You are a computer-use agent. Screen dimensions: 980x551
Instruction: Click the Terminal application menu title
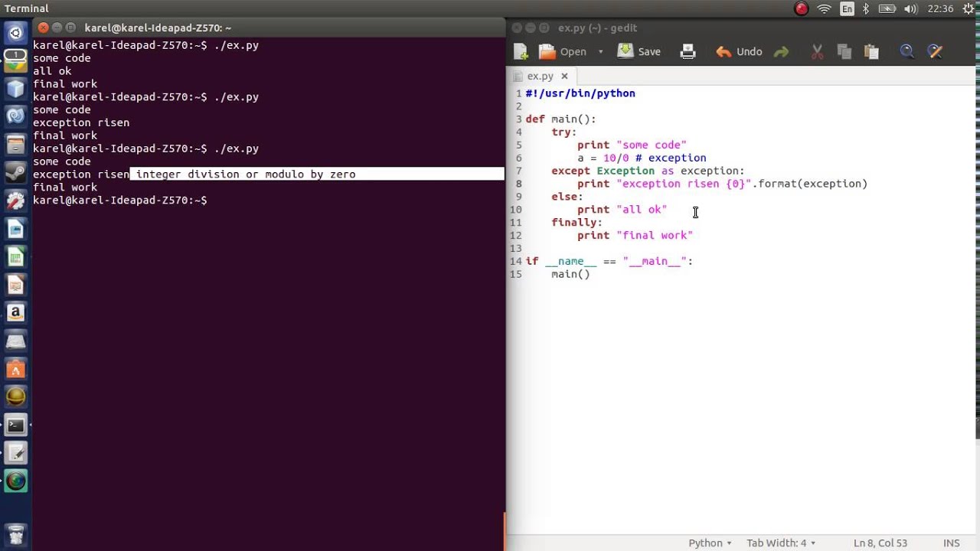(27, 8)
